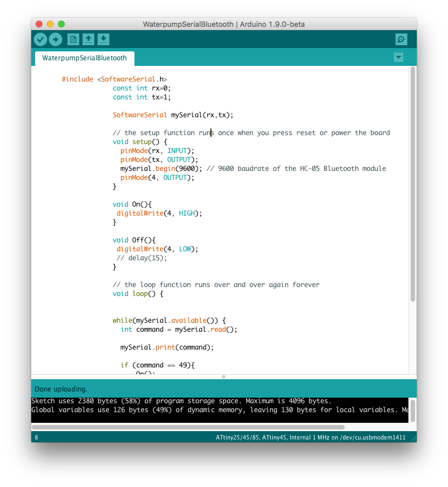Viewport: 448px width, 487px height.
Task: Click the 'const int tx=1;' line
Action: coord(142,97)
